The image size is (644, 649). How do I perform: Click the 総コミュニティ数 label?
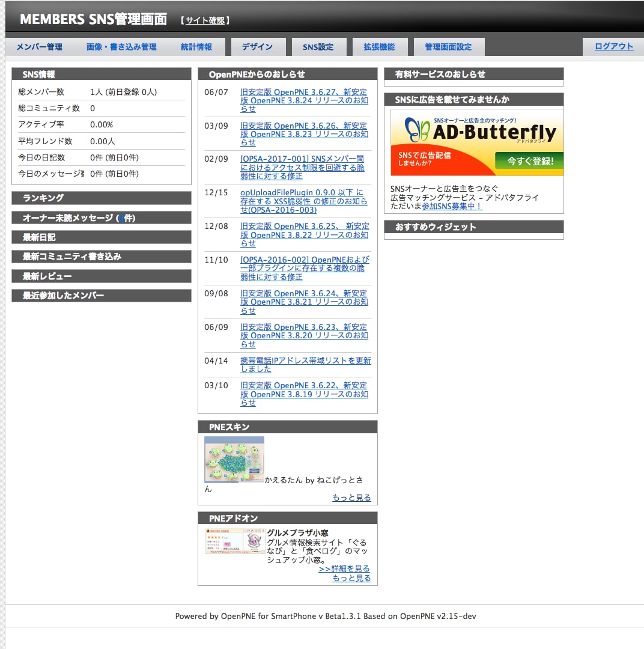(x=49, y=108)
